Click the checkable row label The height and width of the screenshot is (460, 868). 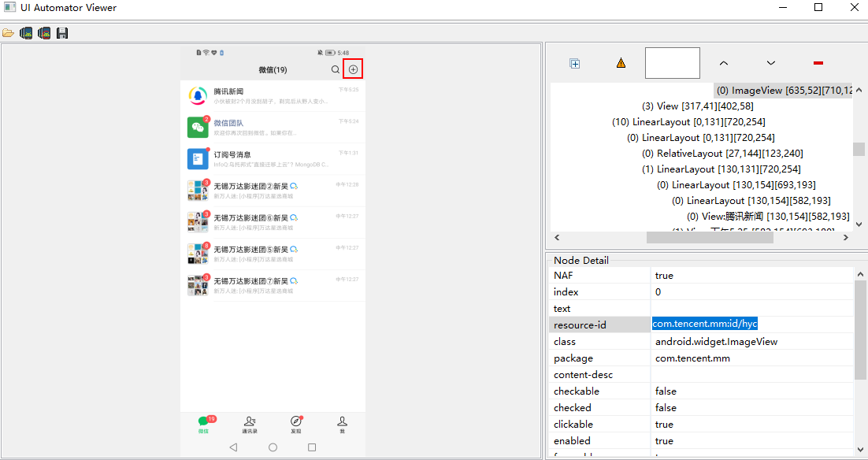[x=577, y=391]
